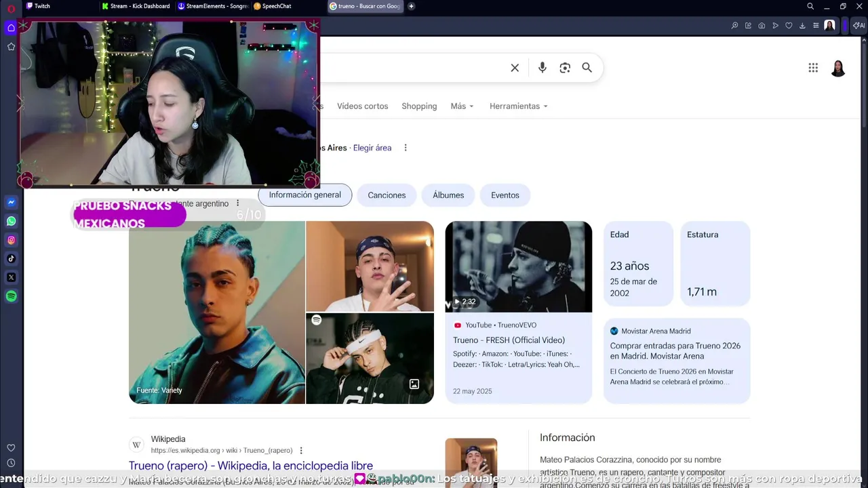Select the Canciones chip
Viewport: 868px width, 488px height.
point(387,195)
